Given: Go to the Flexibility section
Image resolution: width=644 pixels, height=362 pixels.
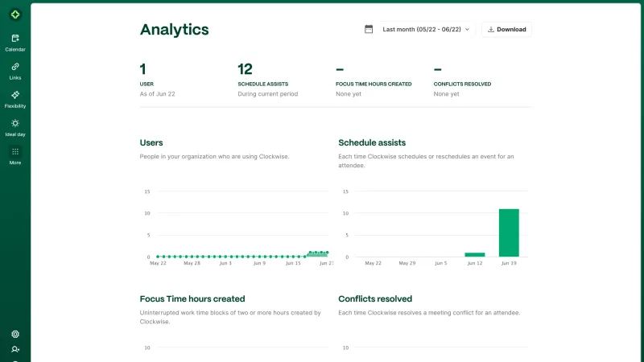Looking at the screenshot, I should [x=15, y=99].
